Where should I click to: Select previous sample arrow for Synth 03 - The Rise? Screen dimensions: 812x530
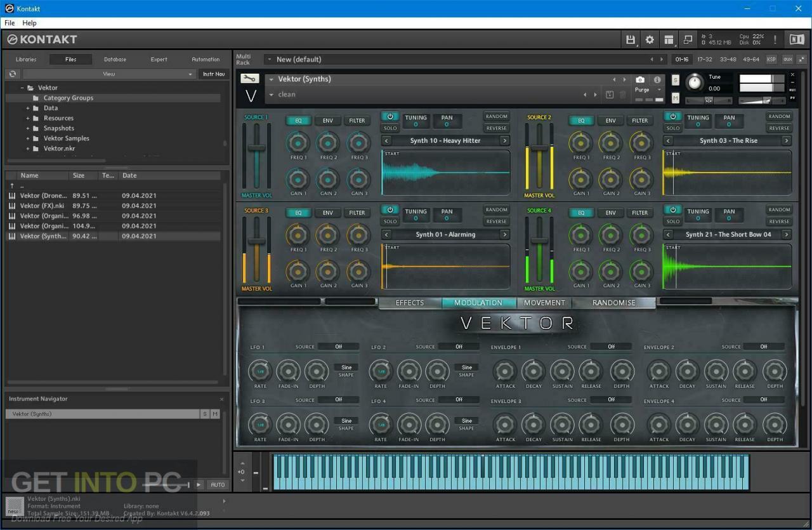(668, 141)
